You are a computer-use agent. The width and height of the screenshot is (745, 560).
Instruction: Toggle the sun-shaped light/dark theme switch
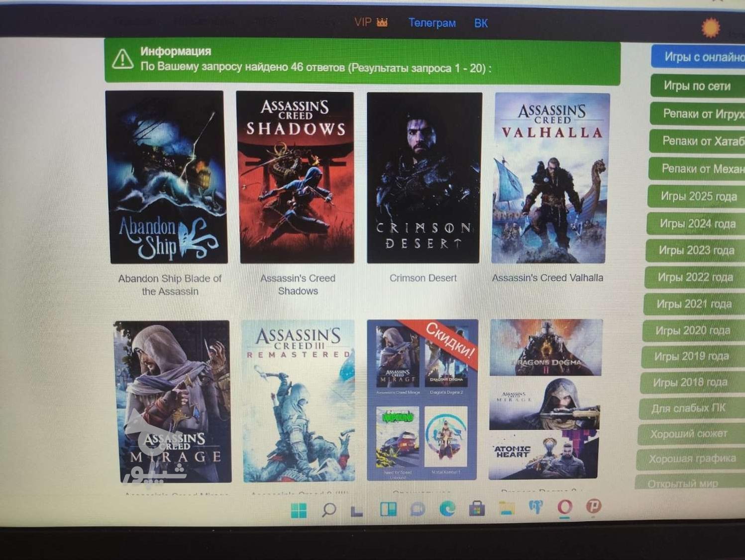click(710, 28)
